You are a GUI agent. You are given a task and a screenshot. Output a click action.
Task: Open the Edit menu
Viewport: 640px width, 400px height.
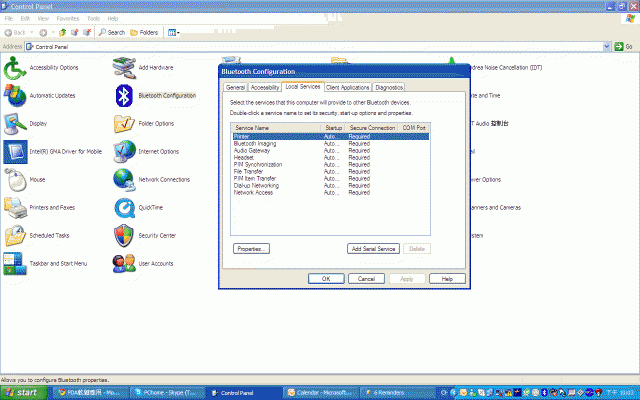25,18
